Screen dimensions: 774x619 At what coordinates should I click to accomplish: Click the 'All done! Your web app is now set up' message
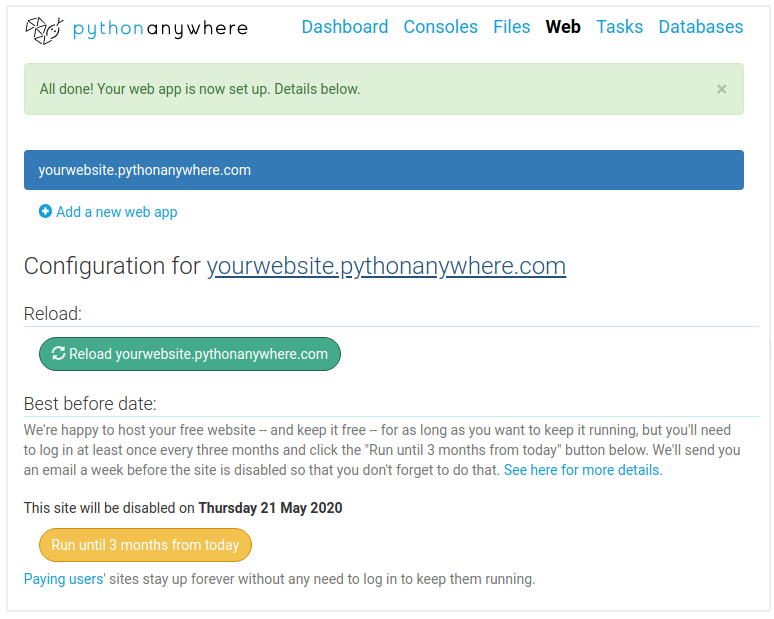(199, 89)
